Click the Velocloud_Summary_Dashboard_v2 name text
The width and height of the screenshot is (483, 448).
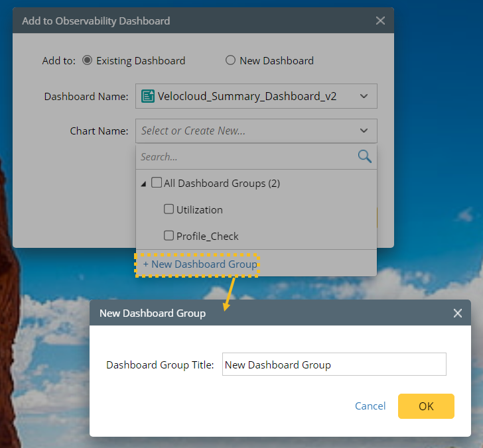[247, 96]
